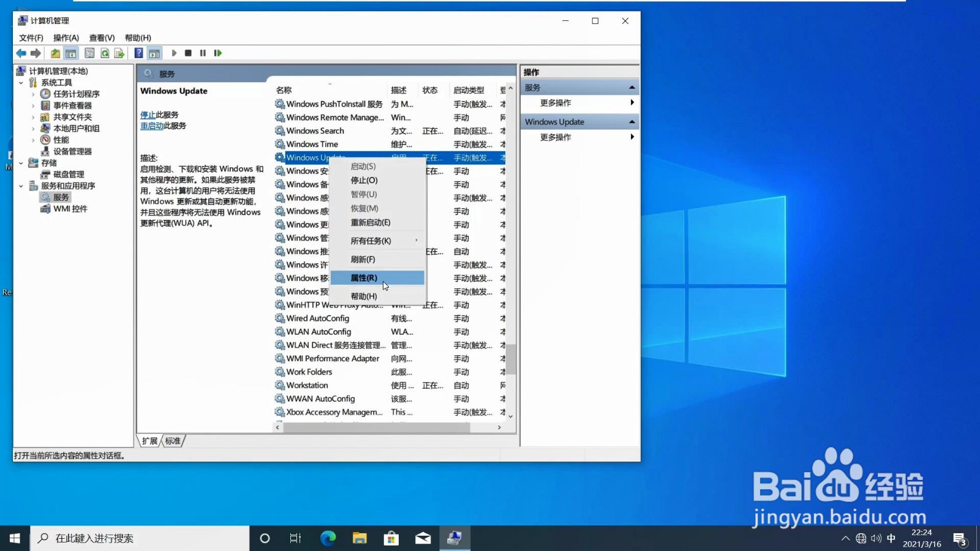Select Shared Folders (共享文件夹) tree node
The width and height of the screenshot is (980, 551).
pos(72,117)
